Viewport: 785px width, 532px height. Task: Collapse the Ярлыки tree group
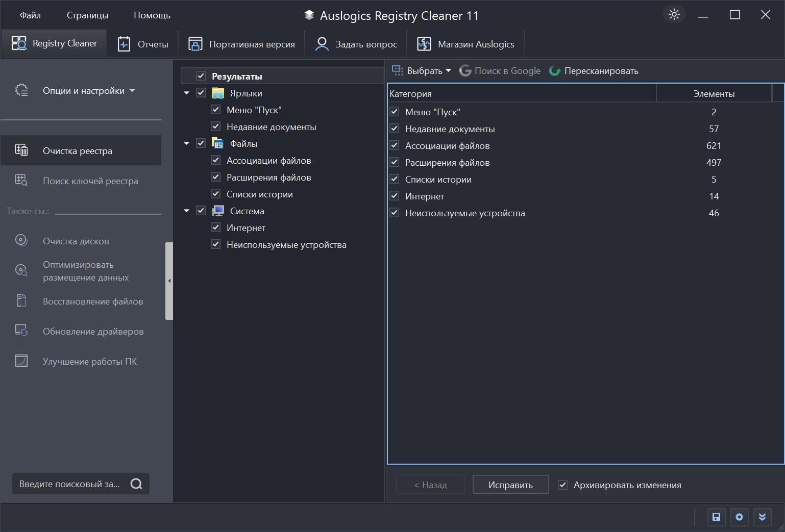click(x=187, y=93)
